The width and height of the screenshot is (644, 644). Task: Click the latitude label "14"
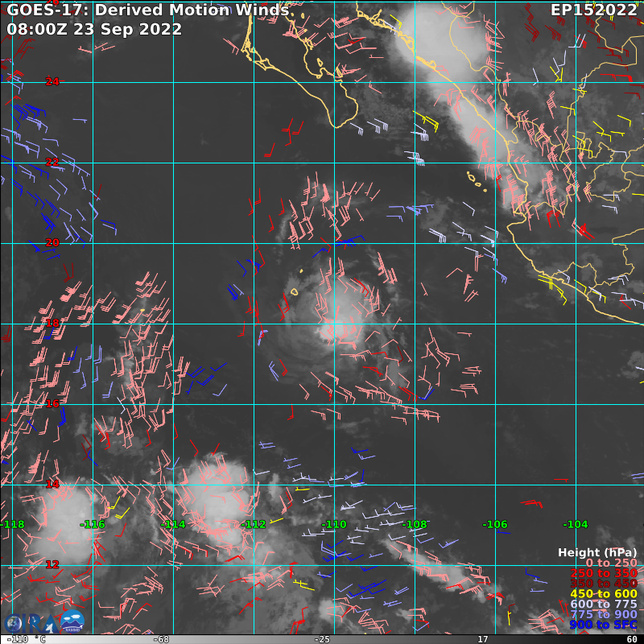click(52, 485)
